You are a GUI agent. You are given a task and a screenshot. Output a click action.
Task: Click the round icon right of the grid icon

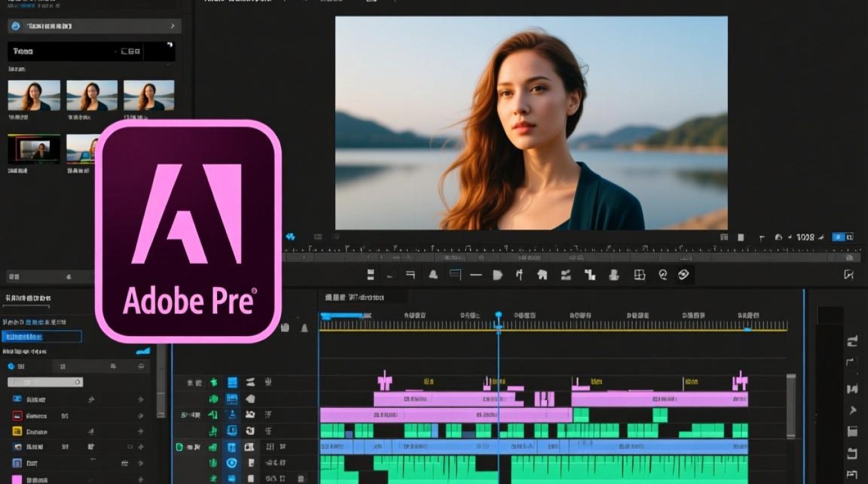coord(662,275)
